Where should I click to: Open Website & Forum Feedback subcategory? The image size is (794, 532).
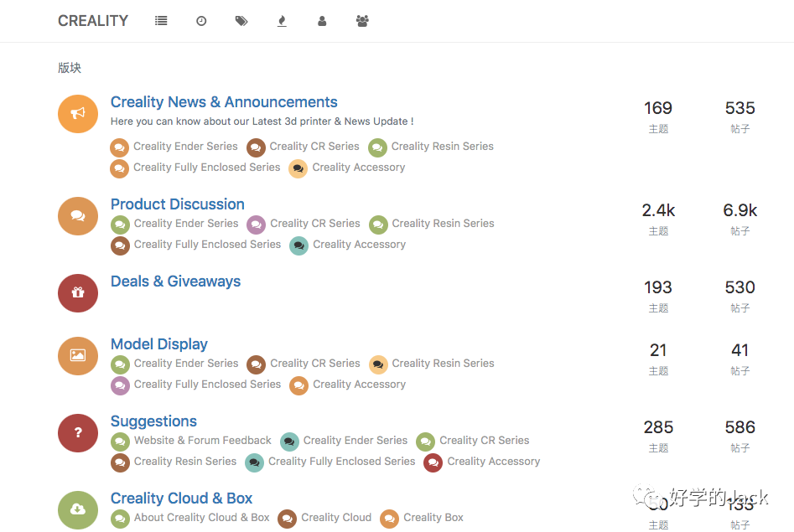[202, 441]
